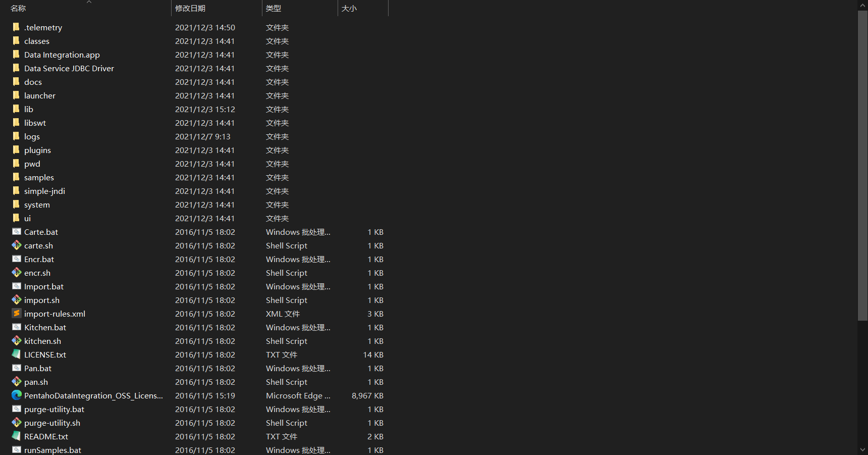Sort by the 类型 column header
868x455 pixels.
pyautogui.click(x=274, y=8)
